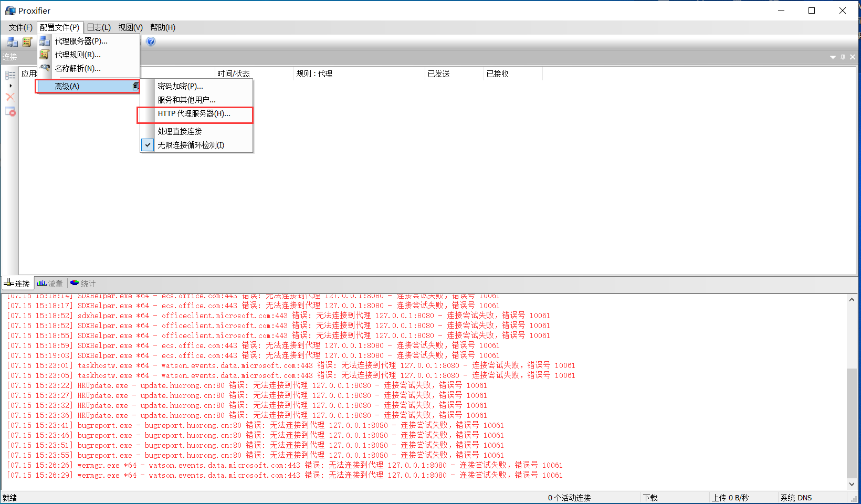
Task: Close the connections panel with its X
Action: [853, 57]
